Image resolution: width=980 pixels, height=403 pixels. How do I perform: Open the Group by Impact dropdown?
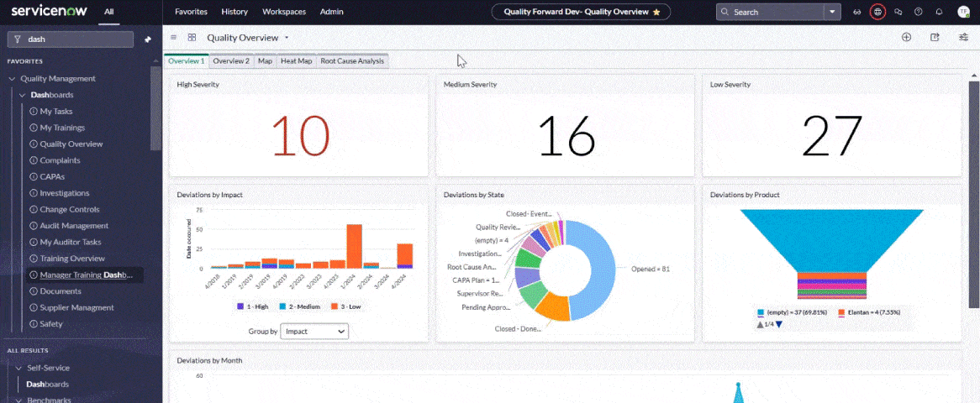tap(314, 332)
